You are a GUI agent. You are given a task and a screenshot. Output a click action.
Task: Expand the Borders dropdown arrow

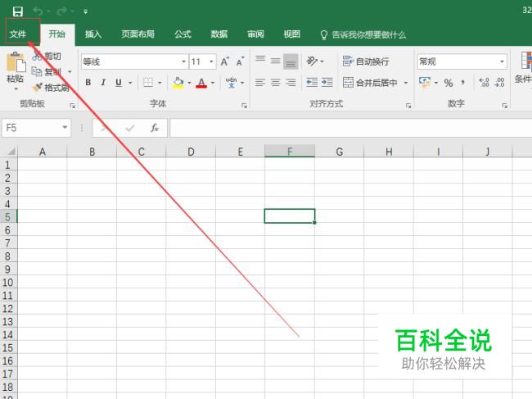coord(160,83)
